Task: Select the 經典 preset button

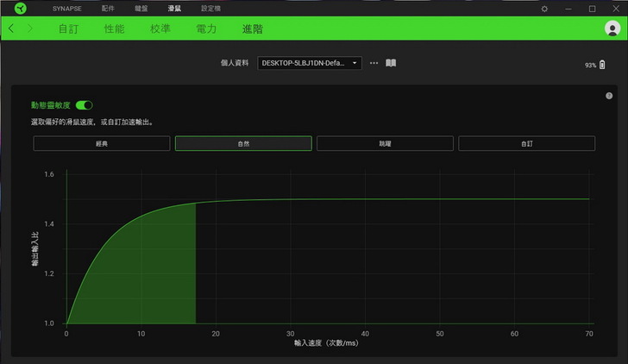Action: 102,143
